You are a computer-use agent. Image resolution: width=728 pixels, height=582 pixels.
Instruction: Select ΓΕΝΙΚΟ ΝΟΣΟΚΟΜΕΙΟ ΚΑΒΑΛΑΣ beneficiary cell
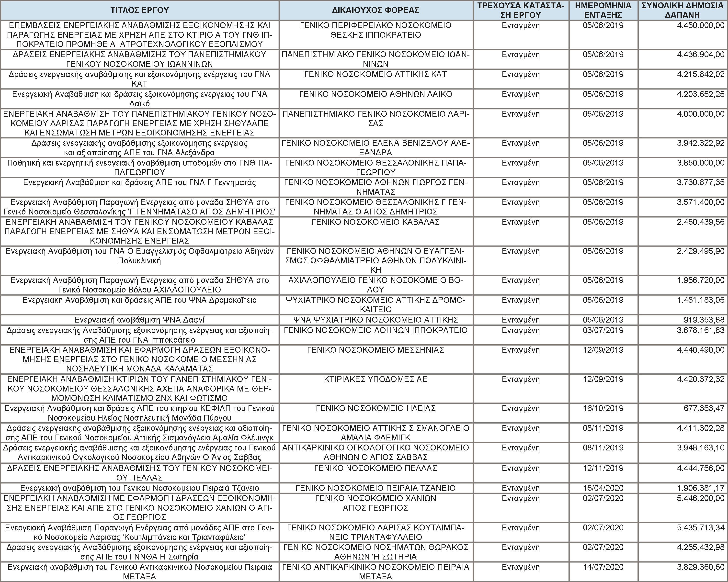375,222
